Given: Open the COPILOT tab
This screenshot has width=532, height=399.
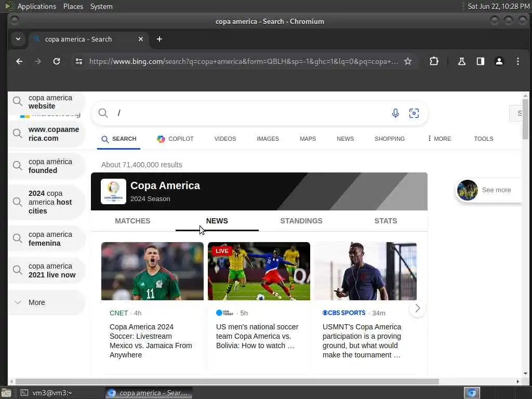Looking at the screenshot, I should tap(175, 139).
